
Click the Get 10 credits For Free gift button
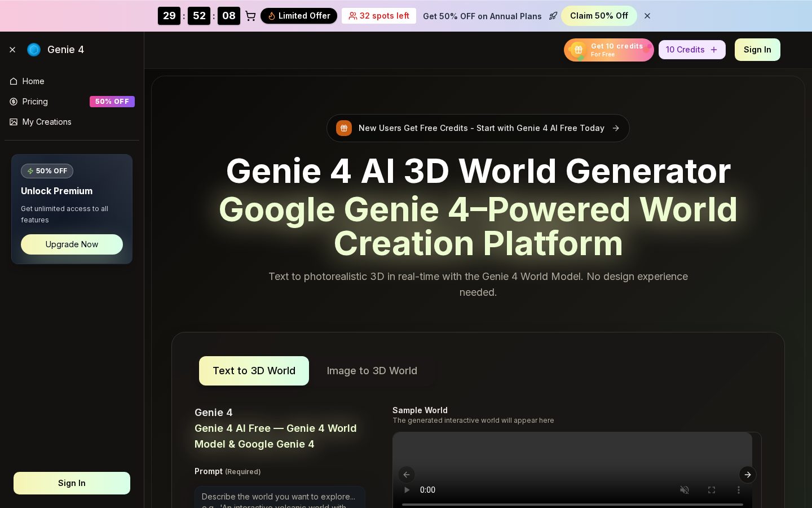point(609,50)
